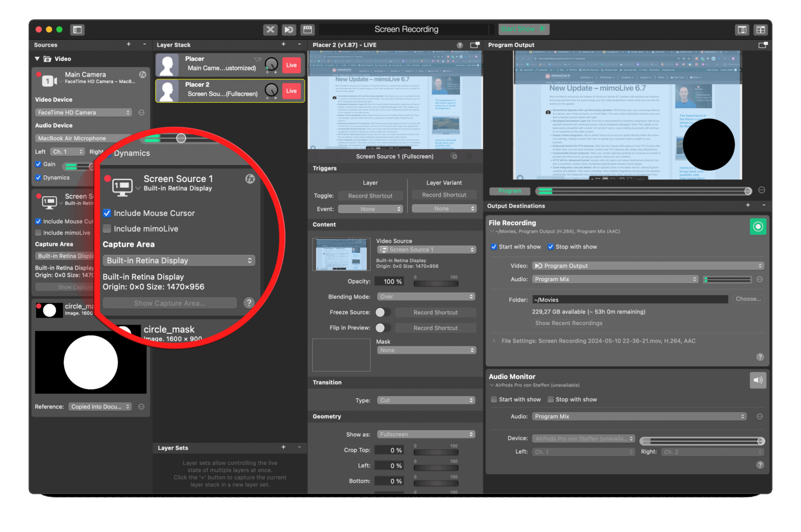Add a new source with plus icon
The width and height of the screenshot is (801, 532).
(x=128, y=45)
